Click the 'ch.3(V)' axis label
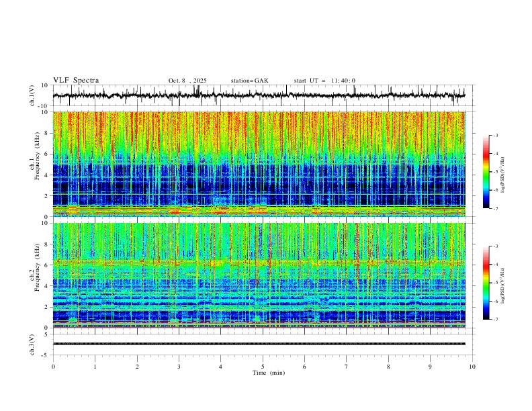 point(32,345)
